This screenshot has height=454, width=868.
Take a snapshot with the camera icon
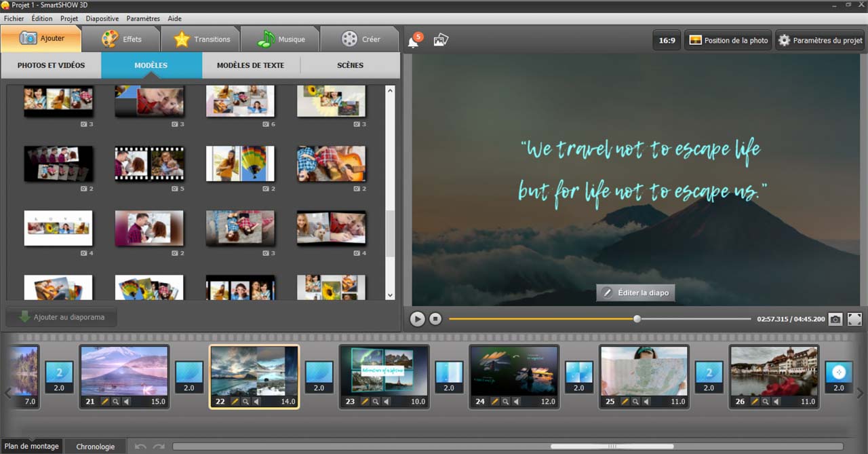click(x=835, y=319)
